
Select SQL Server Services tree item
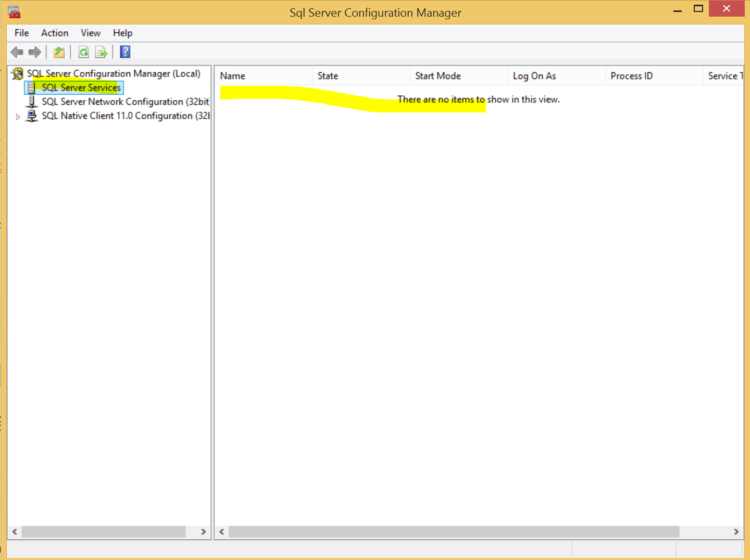(81, 88)
